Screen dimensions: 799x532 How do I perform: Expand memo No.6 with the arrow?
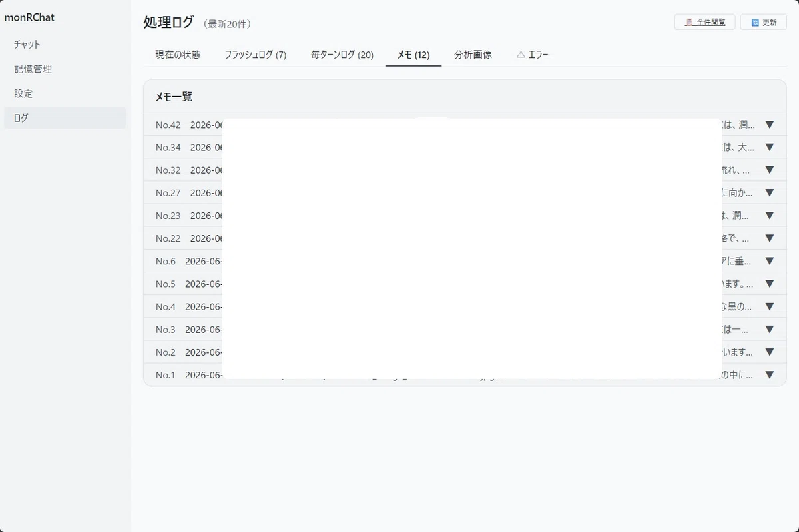pos(770,261)
